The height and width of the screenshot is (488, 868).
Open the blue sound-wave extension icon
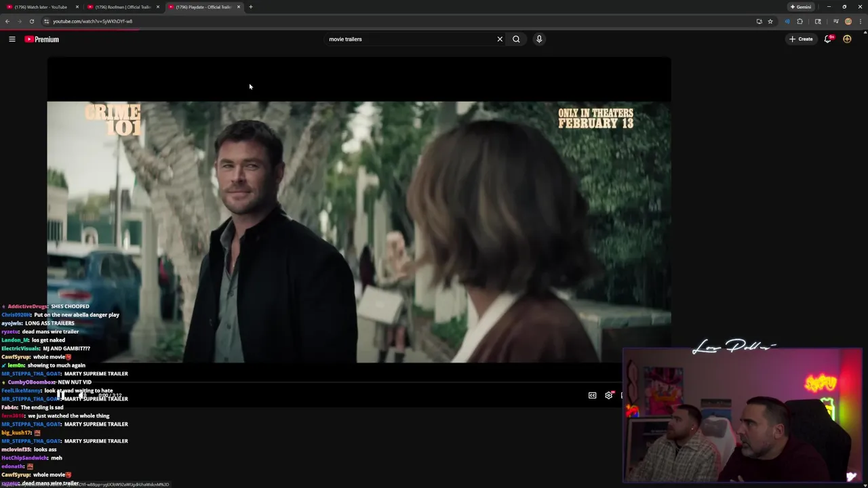787,21
